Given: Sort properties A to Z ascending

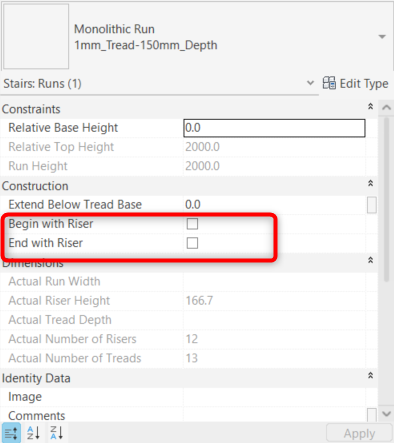Looking at the screenshot, I should 33,433.
